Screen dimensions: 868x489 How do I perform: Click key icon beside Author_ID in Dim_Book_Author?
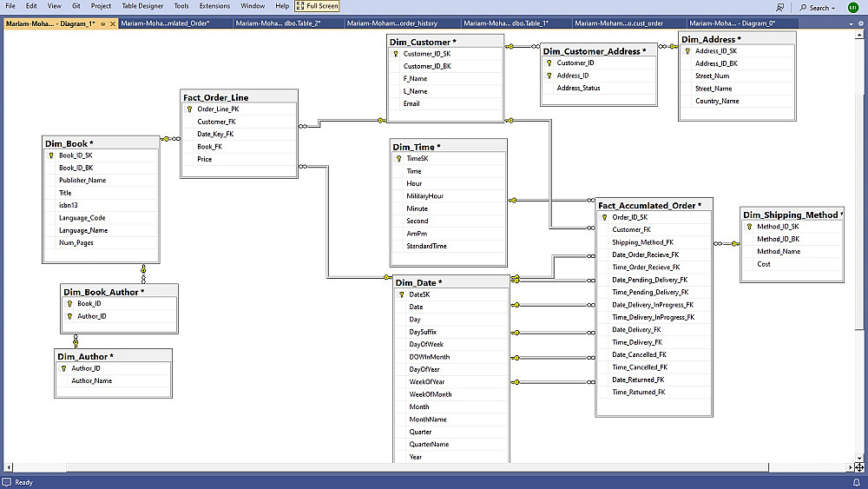[69, 316]
